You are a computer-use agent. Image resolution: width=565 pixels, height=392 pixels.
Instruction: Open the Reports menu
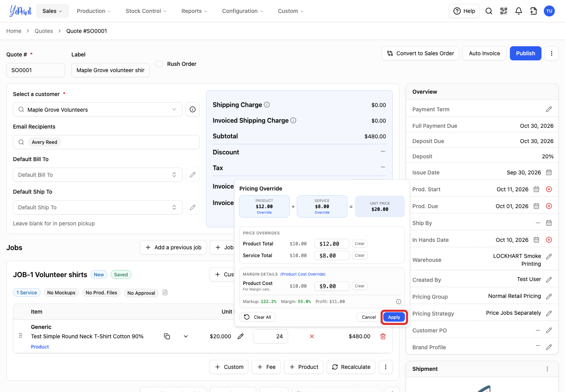(x=194, y=11)
